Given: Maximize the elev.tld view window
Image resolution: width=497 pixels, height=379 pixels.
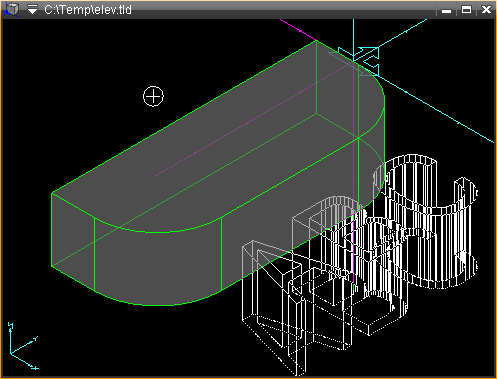Looking at the screenshot, I should click(466, 10).
